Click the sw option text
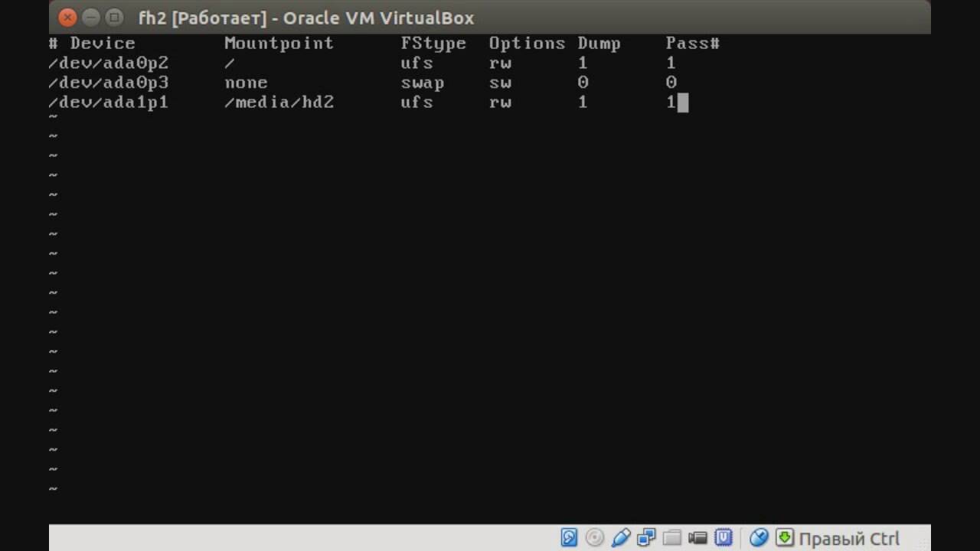The width and height of the screenshot is (980, 551). [x=500, y=83]
